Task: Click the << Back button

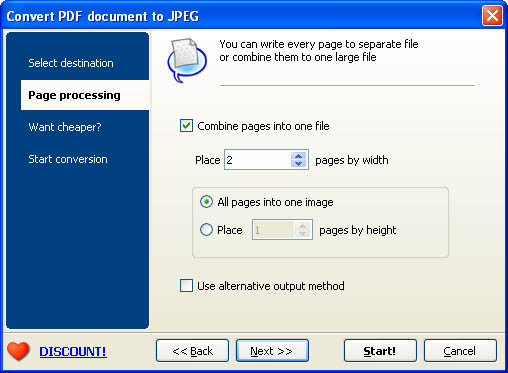Action: pos(192,351)
